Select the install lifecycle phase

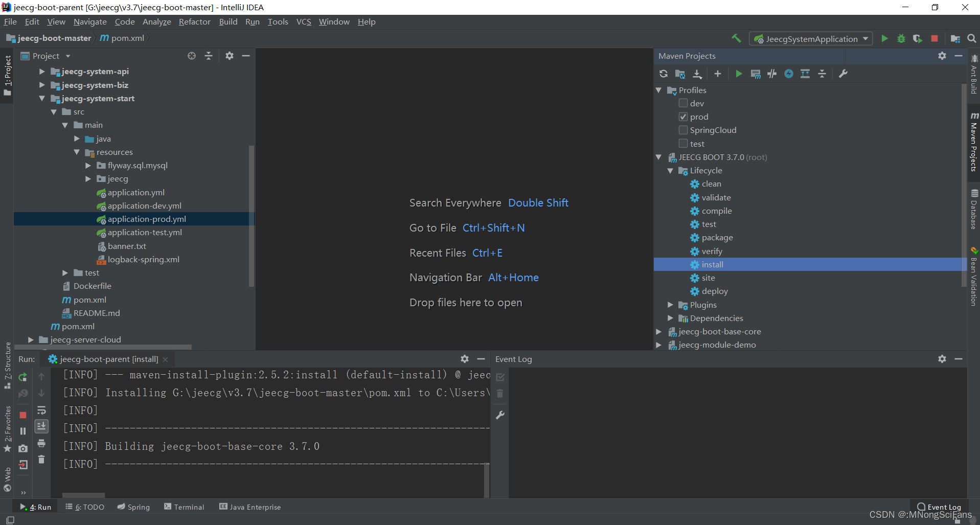point(808,264)
